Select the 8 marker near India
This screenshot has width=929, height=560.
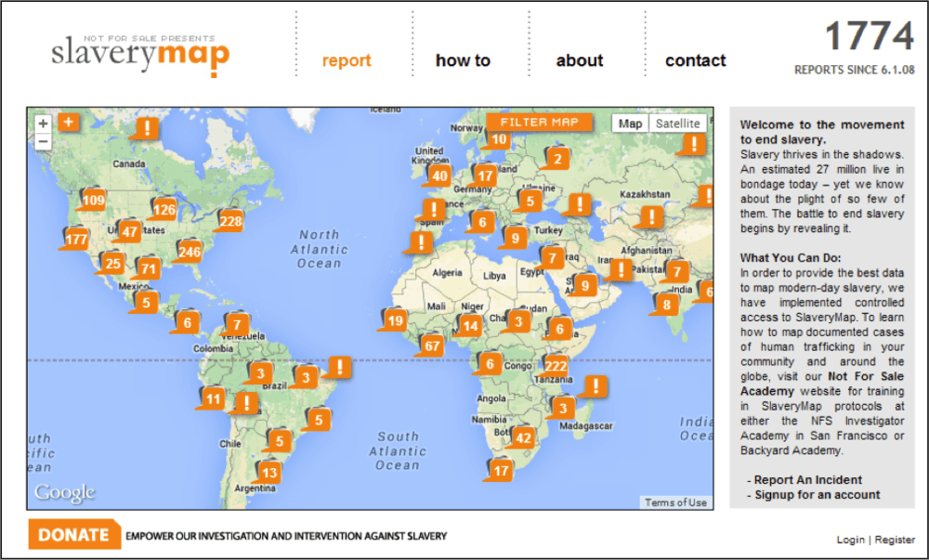point(666,305)
